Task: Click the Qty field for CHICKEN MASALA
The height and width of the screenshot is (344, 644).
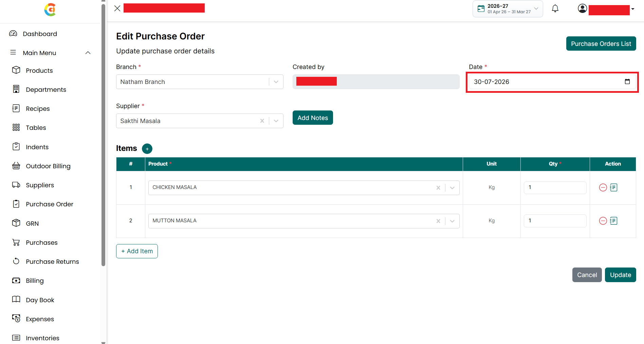Action: click(555, 188)
